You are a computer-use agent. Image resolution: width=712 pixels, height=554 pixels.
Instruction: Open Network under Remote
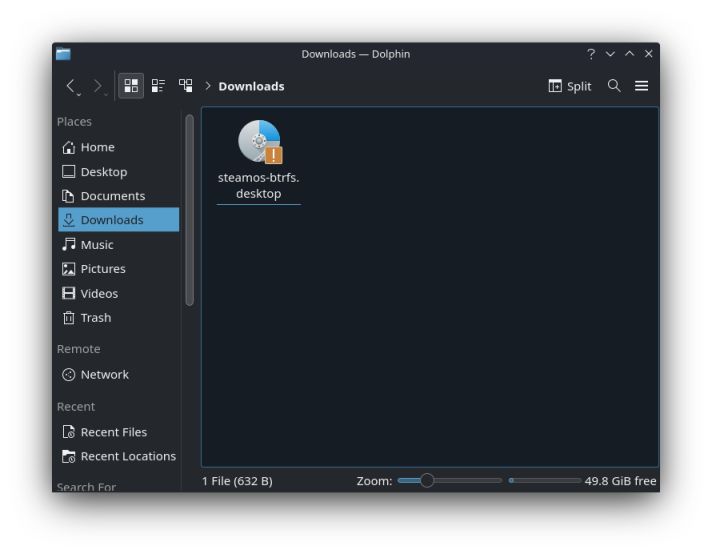119,375
